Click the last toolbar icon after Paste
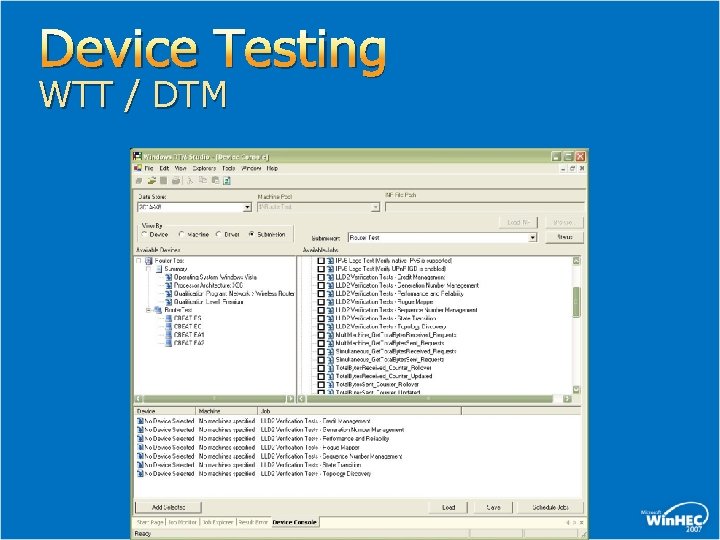 pos(226,181)
